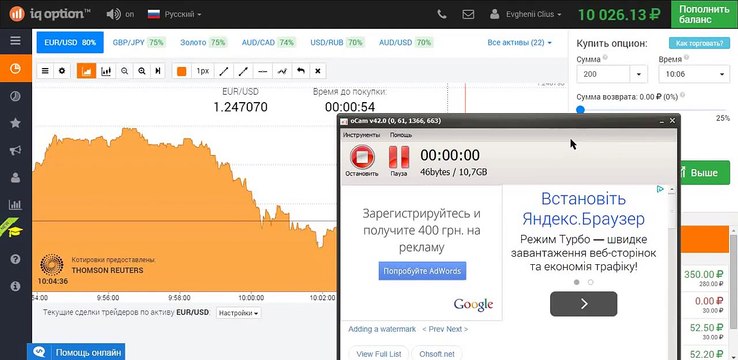Image resolution: width=738 pixels, height=360 pixels.
Task: Click the Сумма amount input field with 200
Action: pos(603,74)
